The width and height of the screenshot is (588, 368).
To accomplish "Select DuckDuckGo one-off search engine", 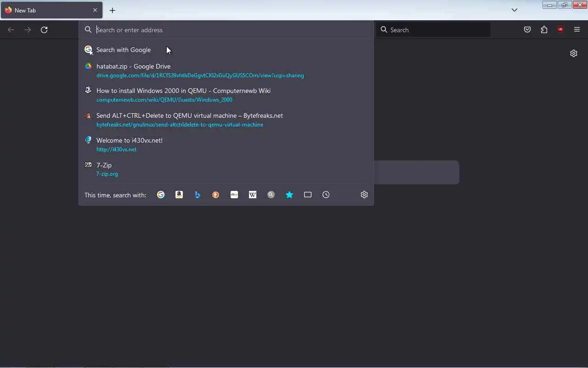I will point(216,195).
